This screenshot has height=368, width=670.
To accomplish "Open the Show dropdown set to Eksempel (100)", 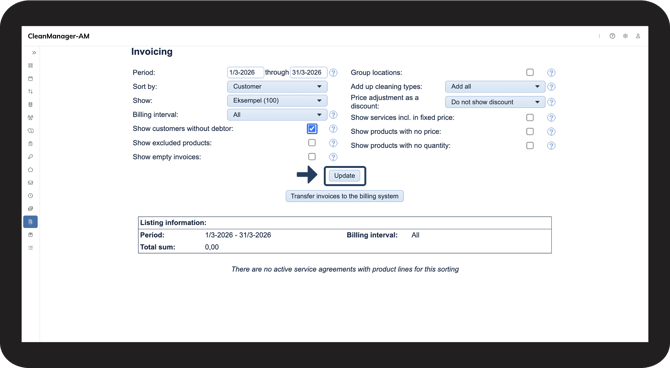I will coord(277,100).
